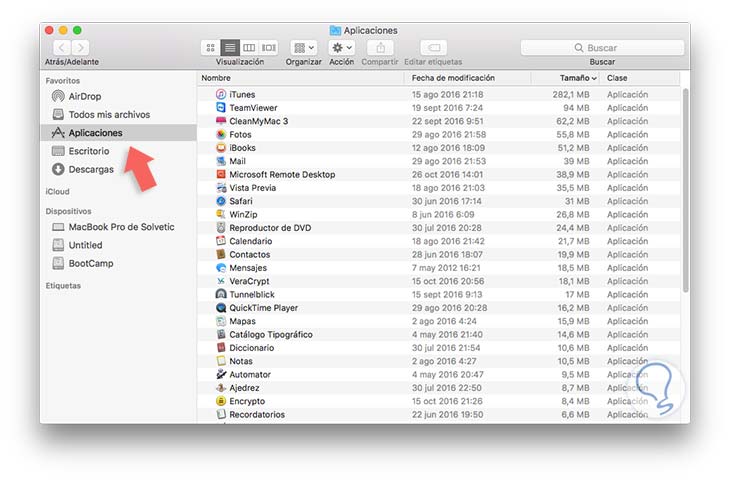Select the iTunes app icon

[221, 95]
